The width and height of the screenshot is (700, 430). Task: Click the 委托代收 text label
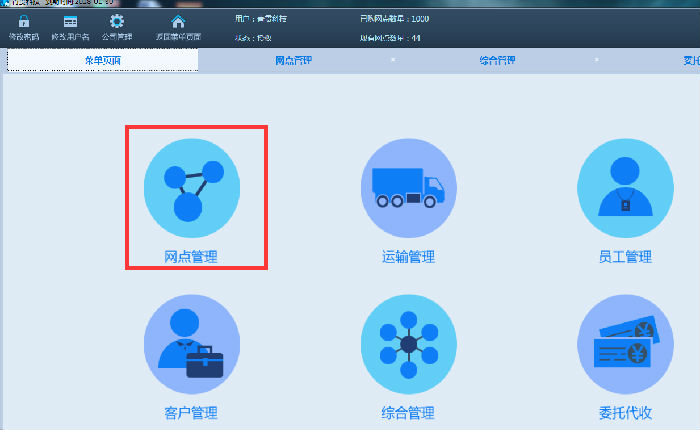coord(624,412)
